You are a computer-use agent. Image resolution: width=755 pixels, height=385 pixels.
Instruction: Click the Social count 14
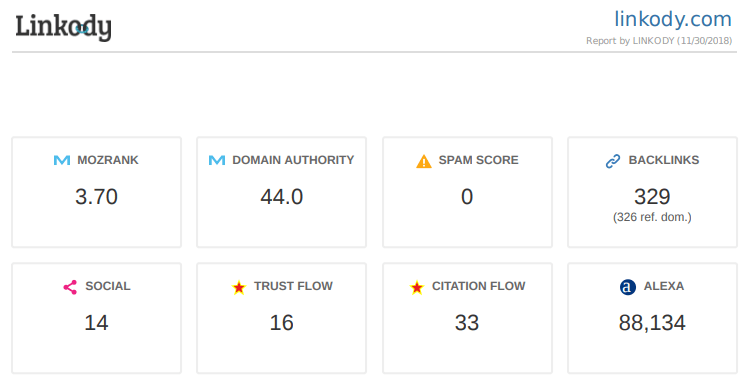tap(96, 323)
